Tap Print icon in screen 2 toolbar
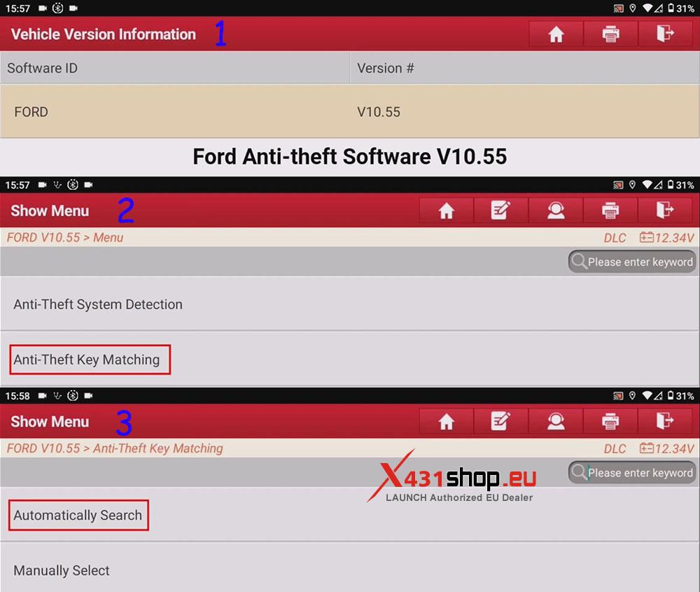The image size is (700, 592). click(x=610, y=210)
